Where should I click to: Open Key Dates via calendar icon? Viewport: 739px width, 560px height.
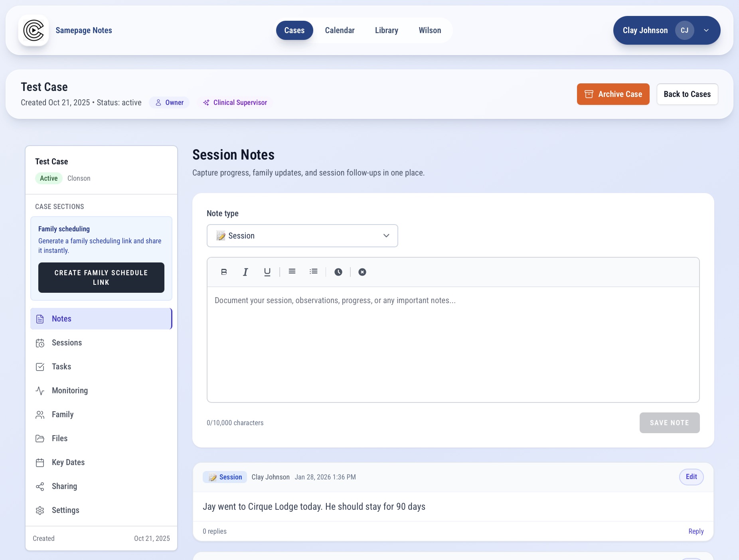pos(40,462)
